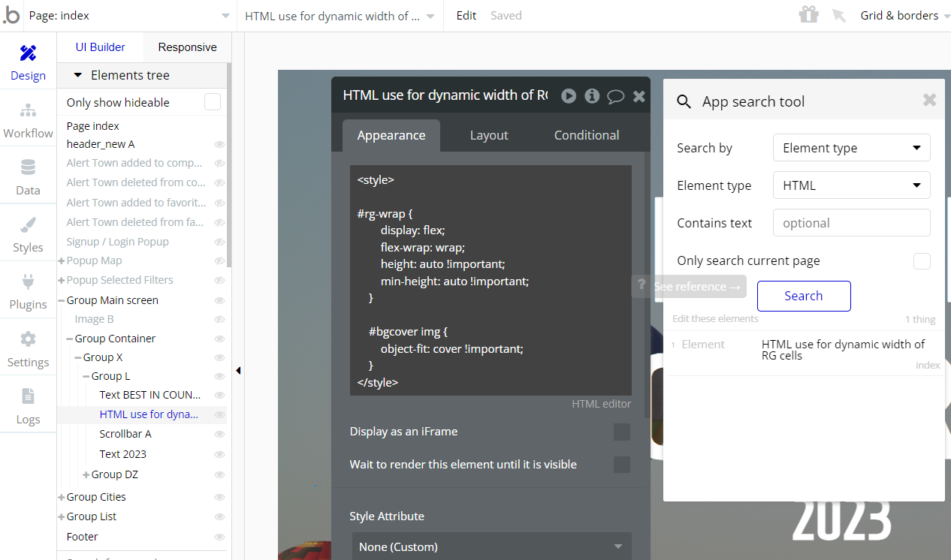Image resolution: width=951 pixels, height=560 pixels.
Task: Expand the Group List tree node
Action: pyautogui.click(x=62, y=516)
